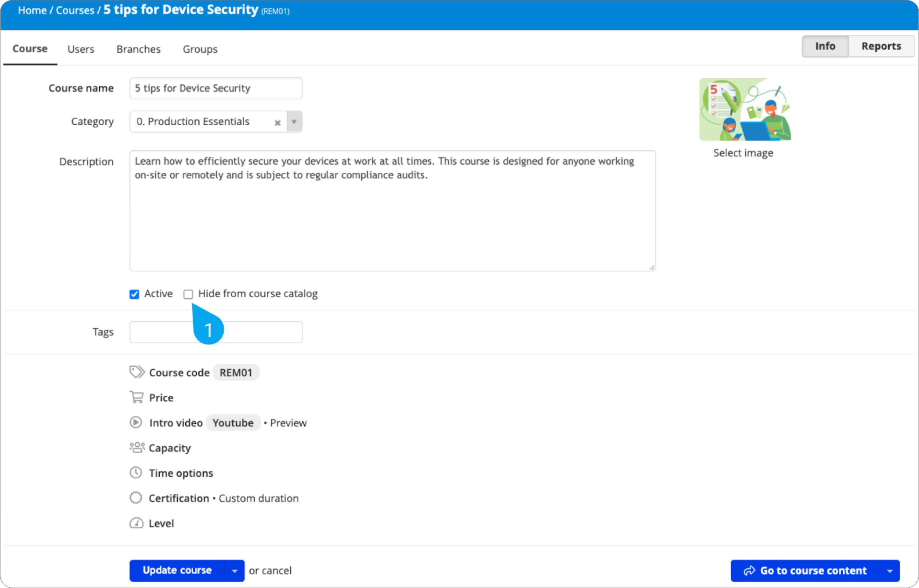919x588 pixels.
Task: Click the Capacity people icon
Action: tap(137, 448)
